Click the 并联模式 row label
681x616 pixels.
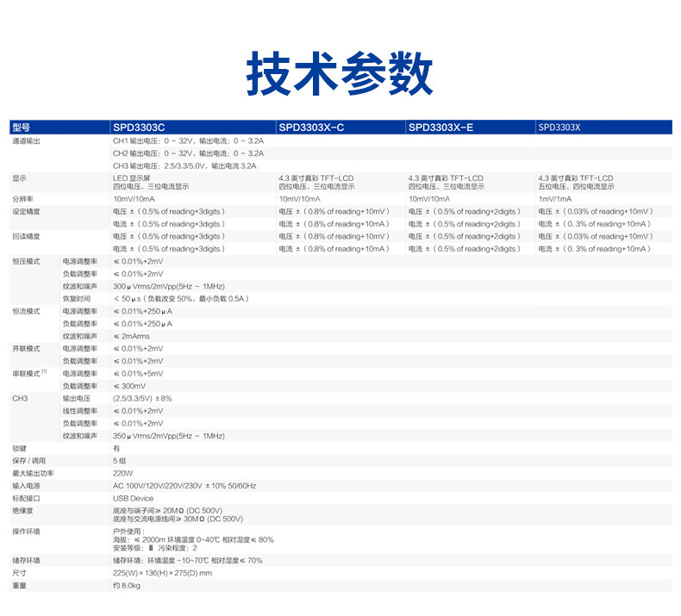coord(26,349)
